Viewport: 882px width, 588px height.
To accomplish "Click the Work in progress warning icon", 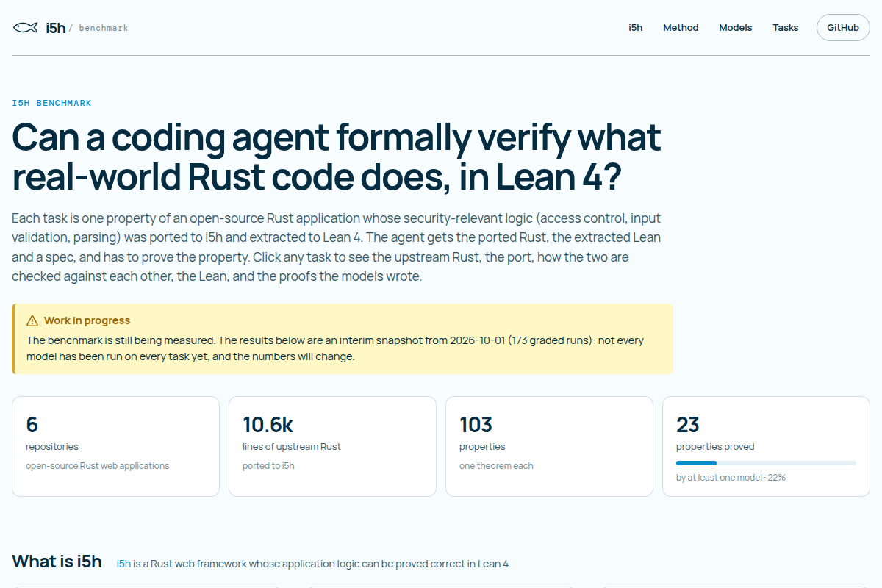I will pos(32,321).
